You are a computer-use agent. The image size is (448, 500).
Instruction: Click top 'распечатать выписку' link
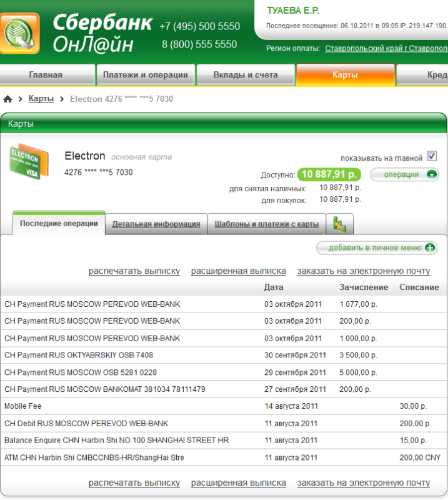tap(134, 271)
